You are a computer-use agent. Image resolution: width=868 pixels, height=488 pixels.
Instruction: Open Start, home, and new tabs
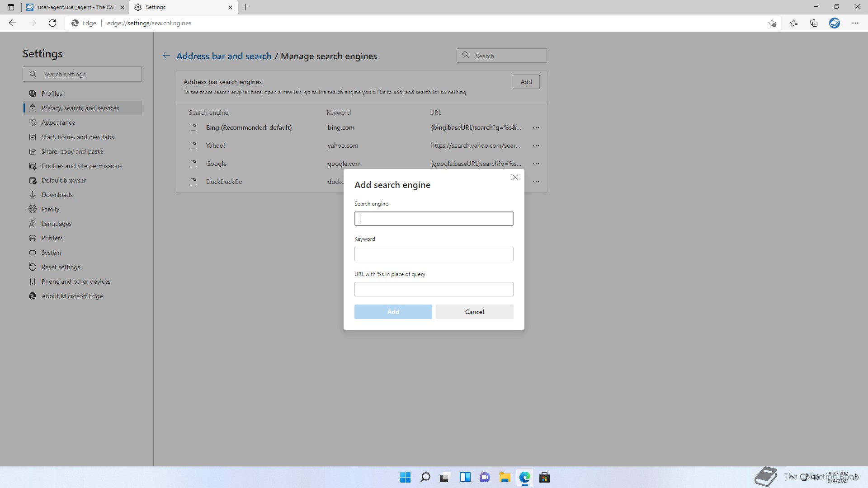click(x=82, y=137)
